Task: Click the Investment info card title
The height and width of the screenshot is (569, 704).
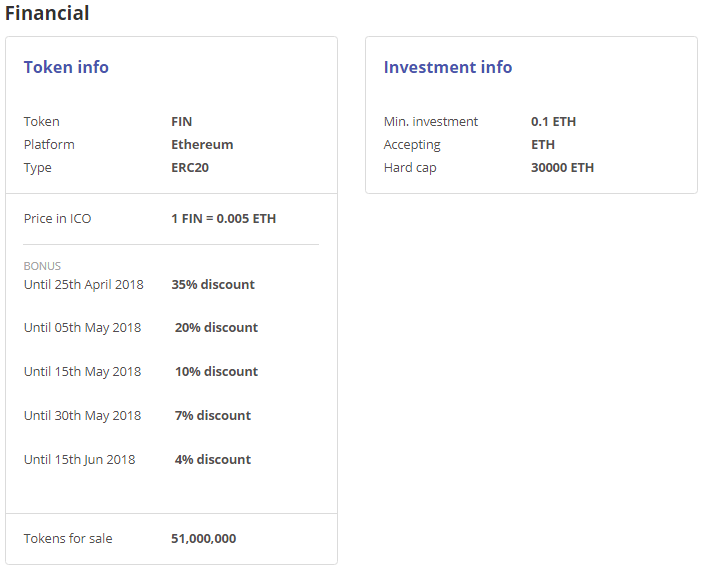Action: pyautogui.click(x=447, y=67)
